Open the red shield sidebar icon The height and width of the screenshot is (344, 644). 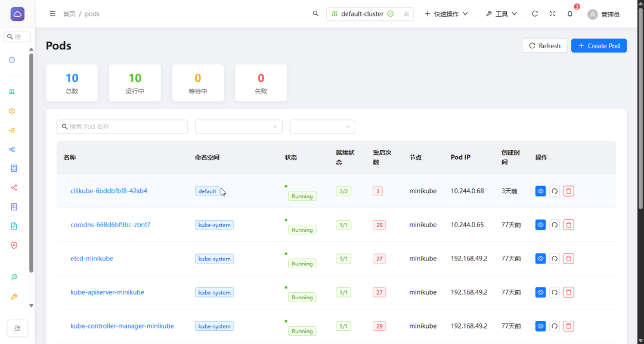click(x=14, y=246)
